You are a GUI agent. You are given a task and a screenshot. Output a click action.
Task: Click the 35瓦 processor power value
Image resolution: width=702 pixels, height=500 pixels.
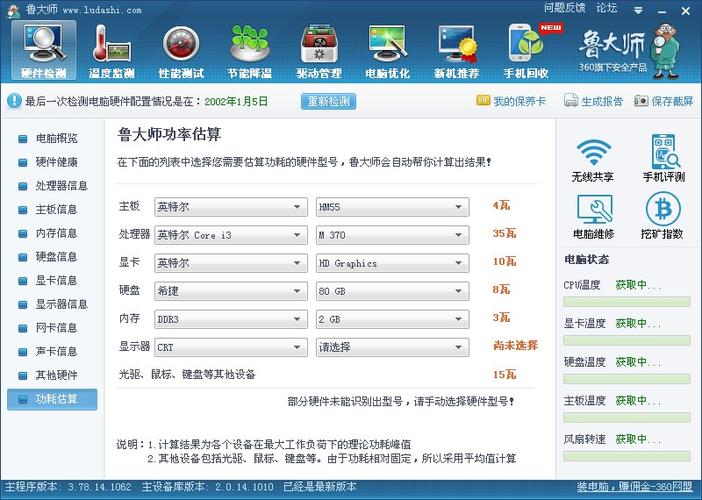coord(505,233)
